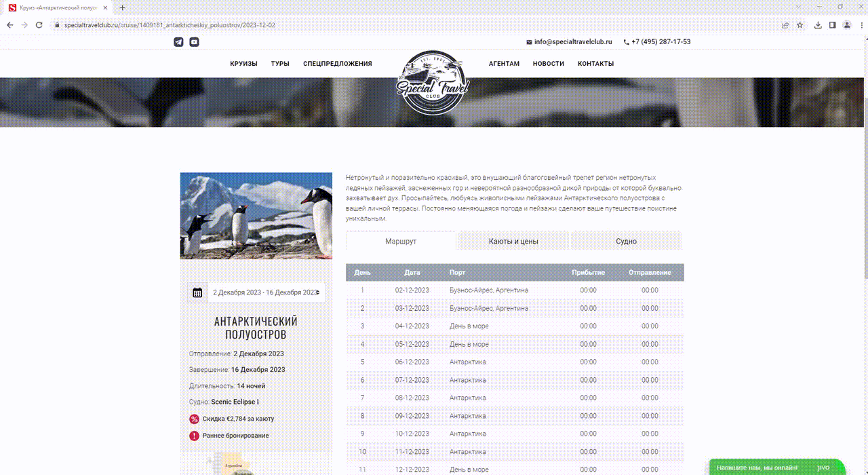Click the Длительность: 14 ночей line
The height and width of the screenshot is (475, 868).
(x=227, y=386)
